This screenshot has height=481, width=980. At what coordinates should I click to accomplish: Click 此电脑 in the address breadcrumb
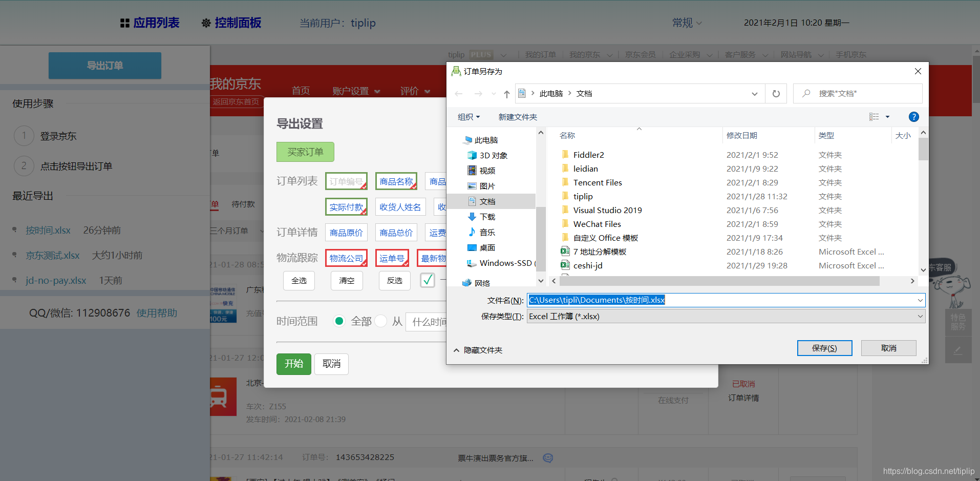tap(551, 93)
